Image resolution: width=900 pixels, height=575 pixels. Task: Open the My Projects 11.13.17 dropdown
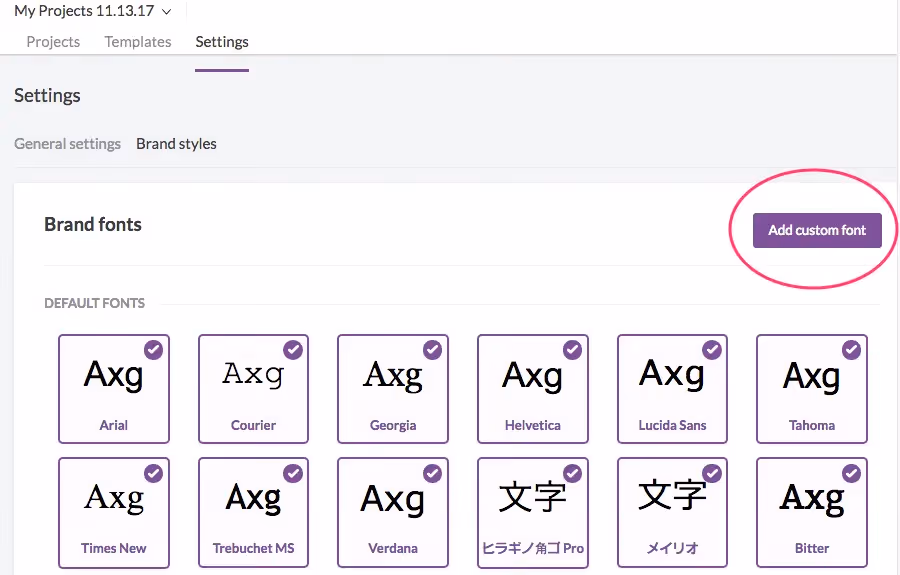(x=92, y=11)
